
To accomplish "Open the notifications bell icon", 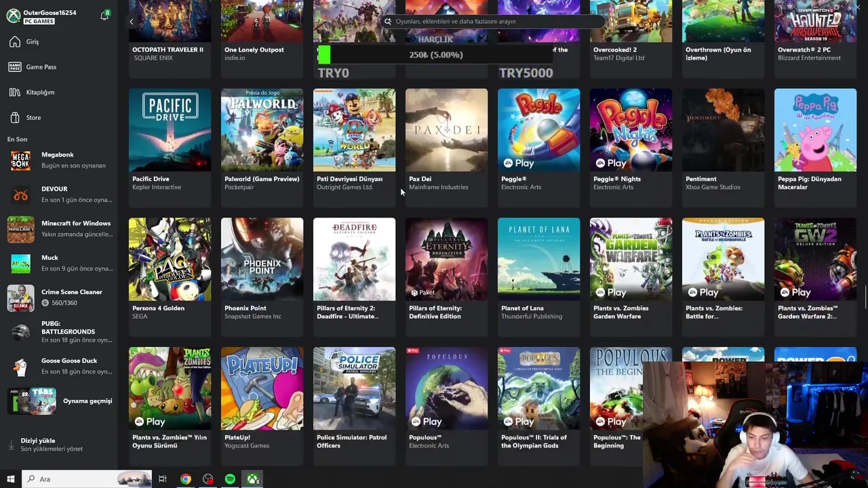I will coord(104,16).
